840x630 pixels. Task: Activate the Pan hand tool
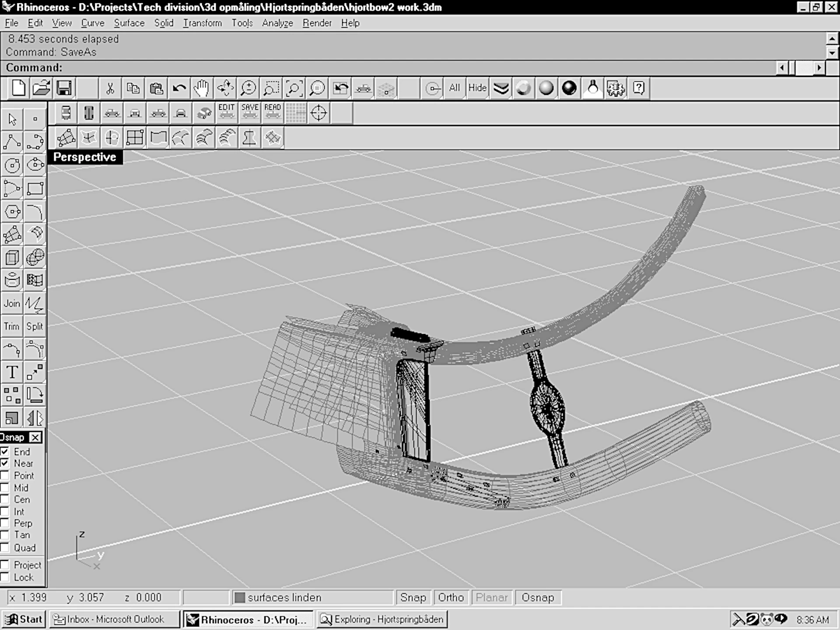(202, 88)
